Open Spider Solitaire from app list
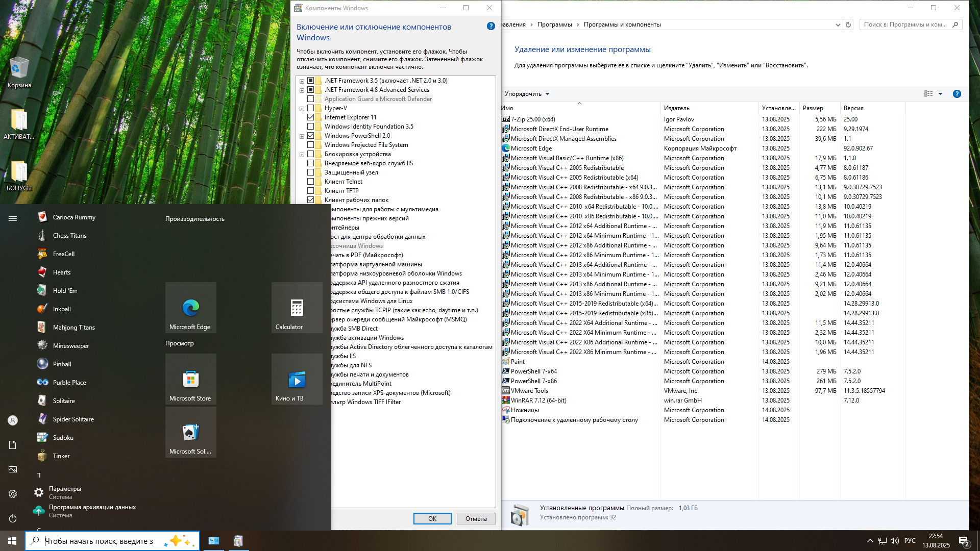The image size is (980, 551). coord(73,419)
